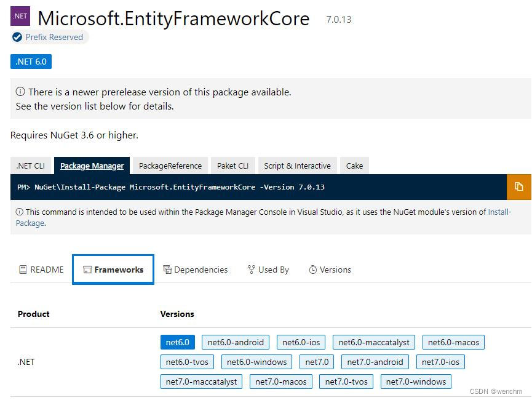The image size is (532, 400).
Task: Click the Frameworks tab icon
Action: click(87, 270)
